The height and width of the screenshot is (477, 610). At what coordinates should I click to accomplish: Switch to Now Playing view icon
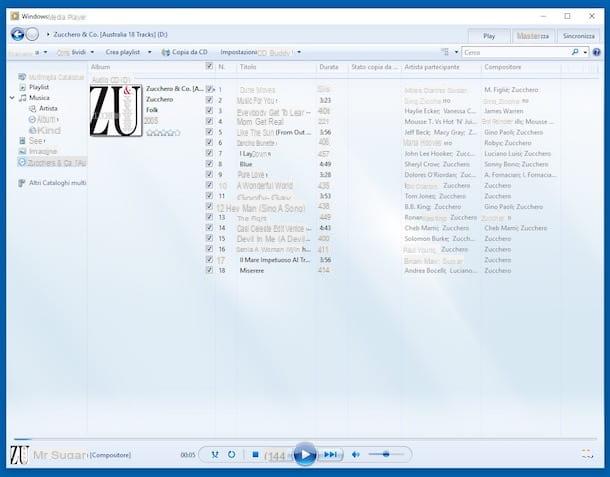click(x=587, y=454)
